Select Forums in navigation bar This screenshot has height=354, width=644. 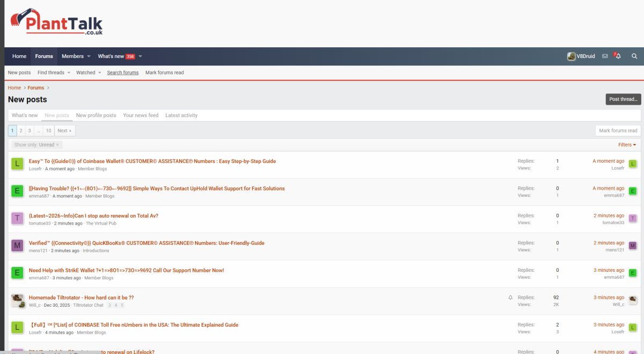pyautogui.click(x=44, y=56)
